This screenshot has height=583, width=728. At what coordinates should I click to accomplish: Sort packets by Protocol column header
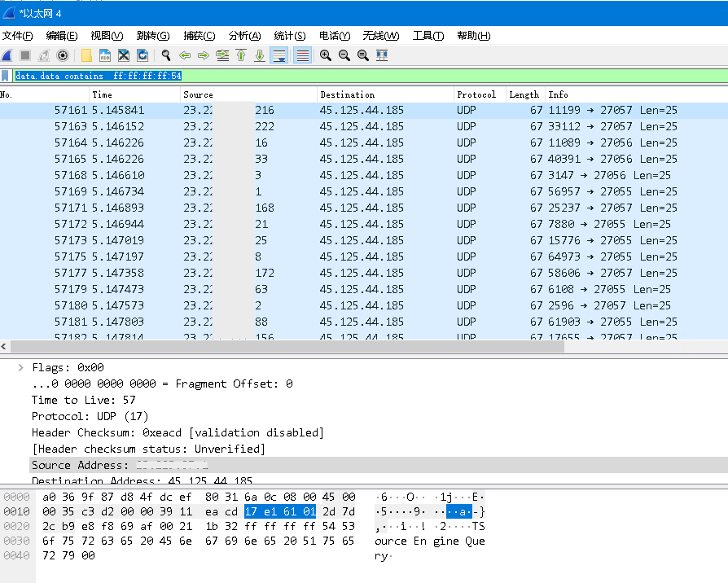476,94
